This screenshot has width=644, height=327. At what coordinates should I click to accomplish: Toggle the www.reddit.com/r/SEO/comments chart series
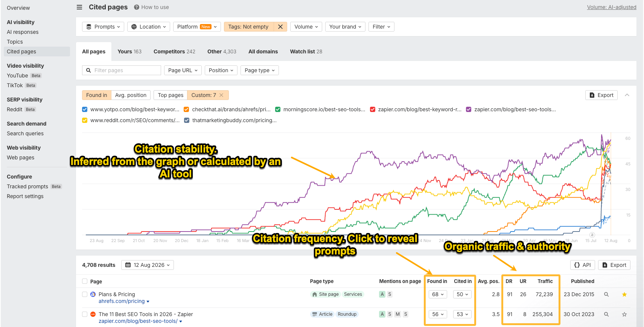[x=85, y=120]
